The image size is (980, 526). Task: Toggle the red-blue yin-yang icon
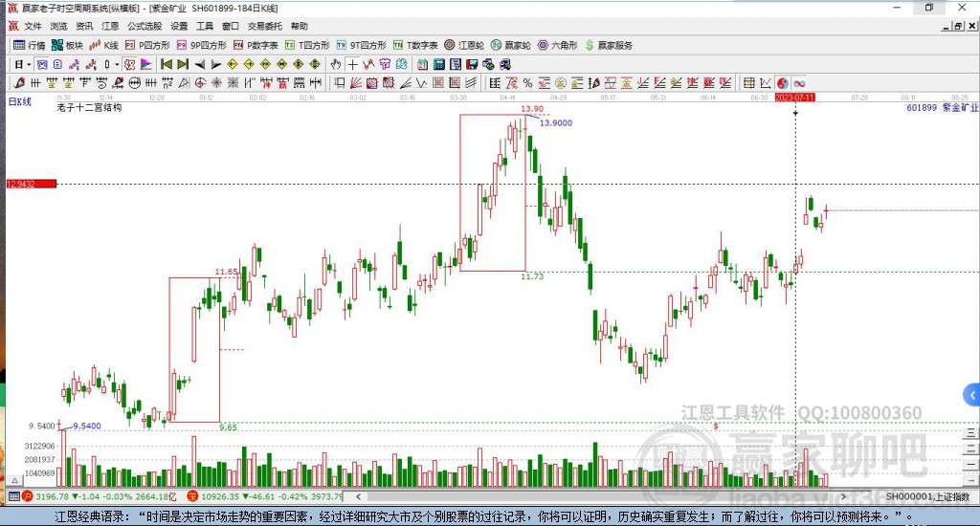pos(783,83)
